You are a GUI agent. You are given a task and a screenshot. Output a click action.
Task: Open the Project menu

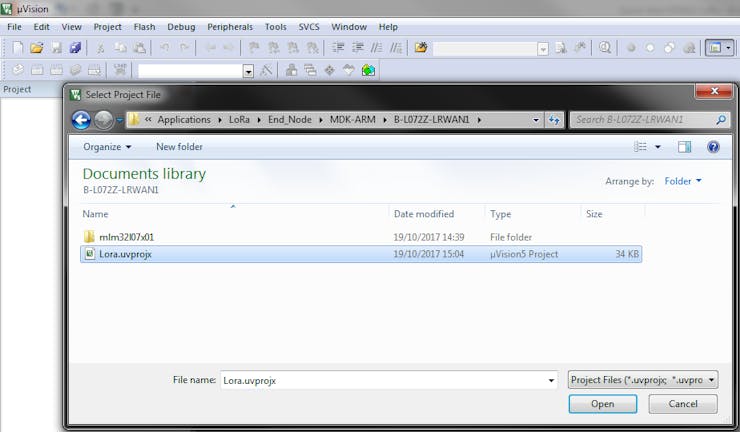click(107, 27)
